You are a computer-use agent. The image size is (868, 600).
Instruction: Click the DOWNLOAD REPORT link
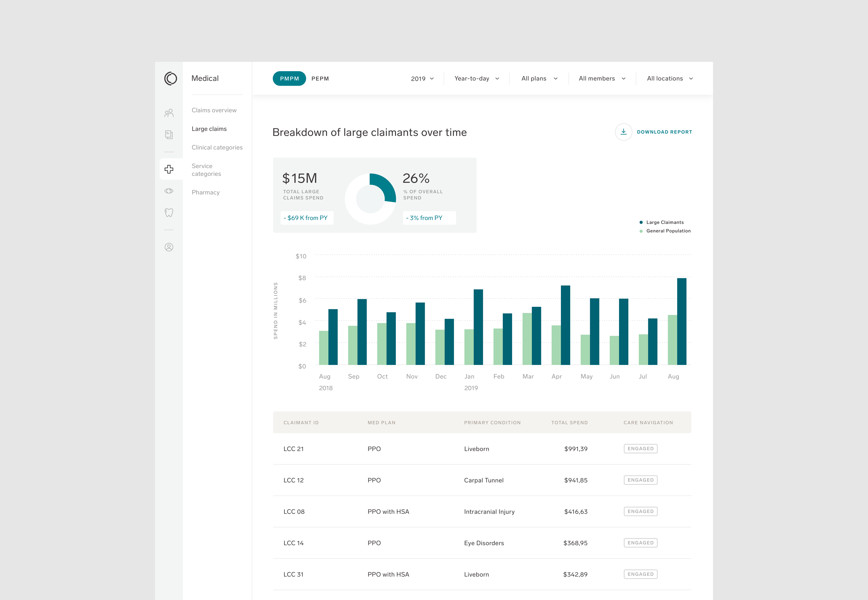(664, 132)
